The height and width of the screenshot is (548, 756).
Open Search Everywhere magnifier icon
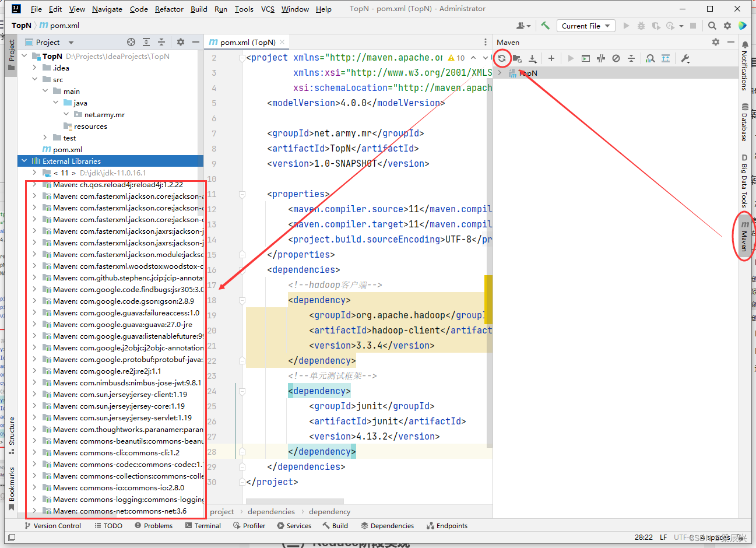712,26
